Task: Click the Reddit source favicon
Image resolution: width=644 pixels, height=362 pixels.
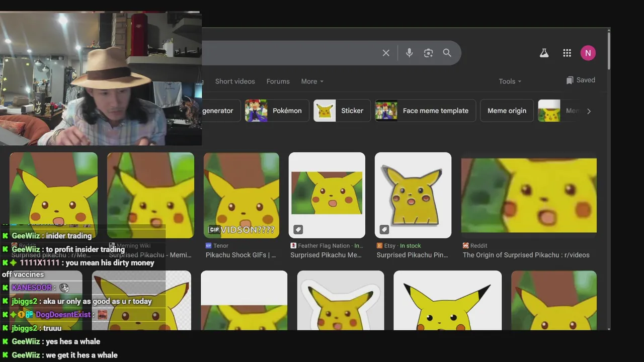Action: pos(465,245)
